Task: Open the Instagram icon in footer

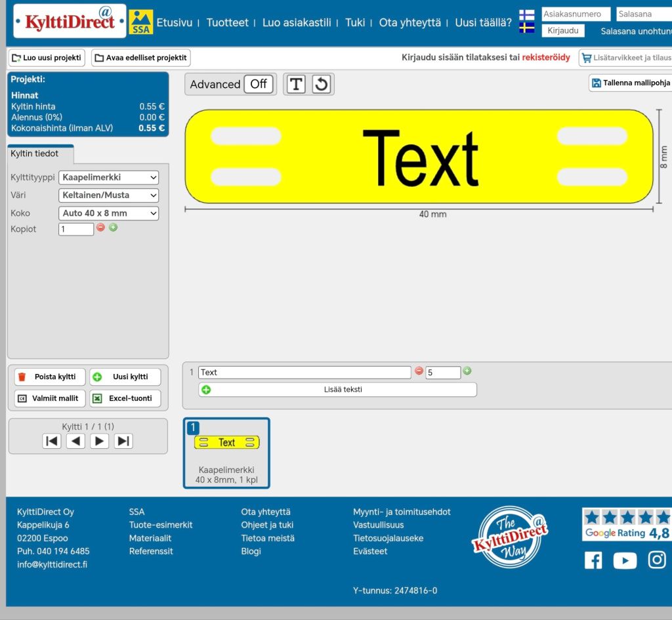Action: tap(657, 560)
